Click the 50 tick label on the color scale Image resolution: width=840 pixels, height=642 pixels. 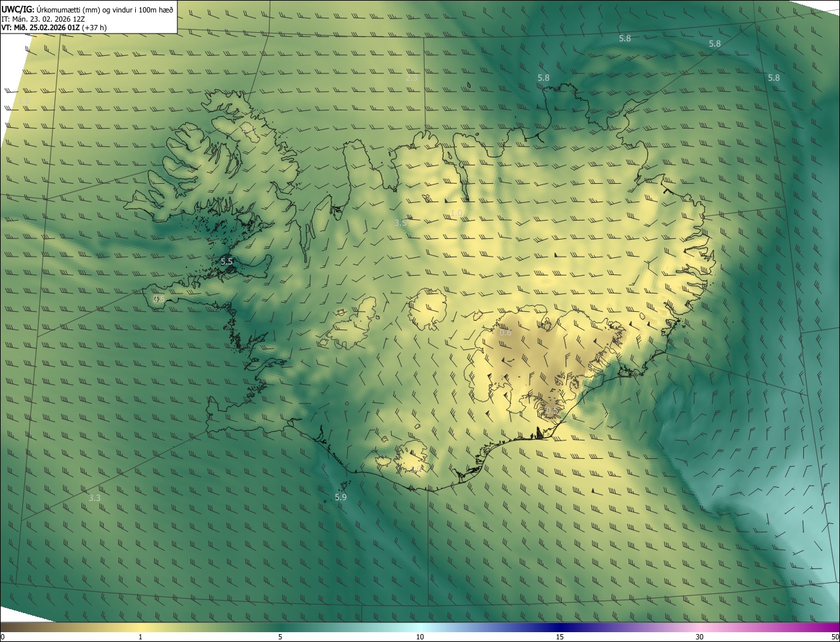click(x=835, y=637)
